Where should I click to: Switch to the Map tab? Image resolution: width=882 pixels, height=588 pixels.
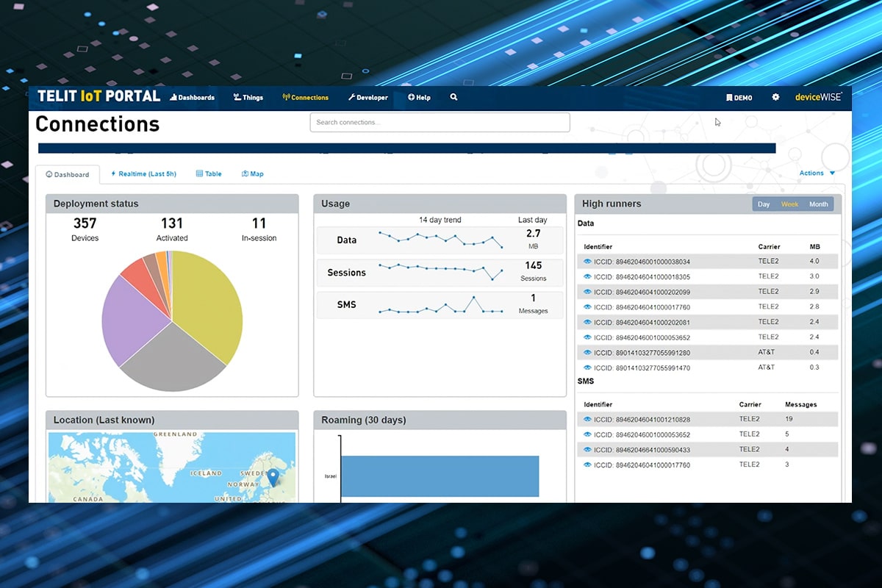coord(252,174)
